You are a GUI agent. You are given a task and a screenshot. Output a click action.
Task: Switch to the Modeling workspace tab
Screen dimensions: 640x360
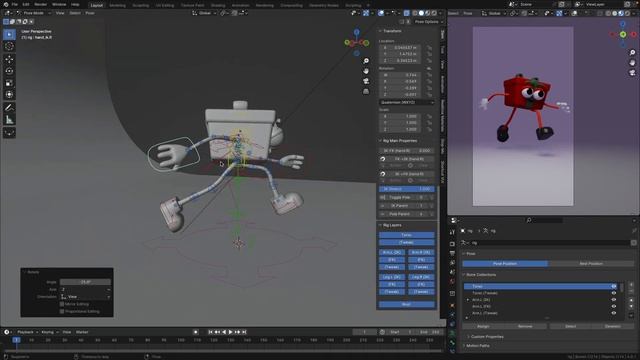pyautogui.click(x=117, y=5)
